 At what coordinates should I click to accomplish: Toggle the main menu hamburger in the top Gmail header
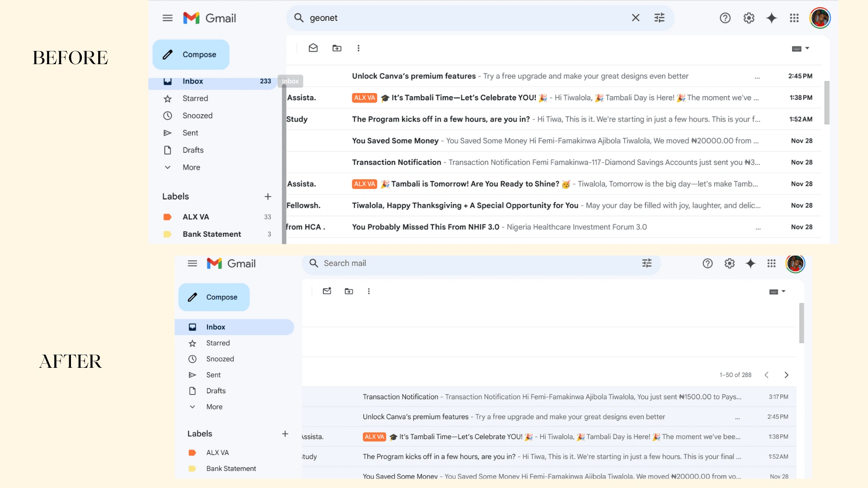click(167, 18)
